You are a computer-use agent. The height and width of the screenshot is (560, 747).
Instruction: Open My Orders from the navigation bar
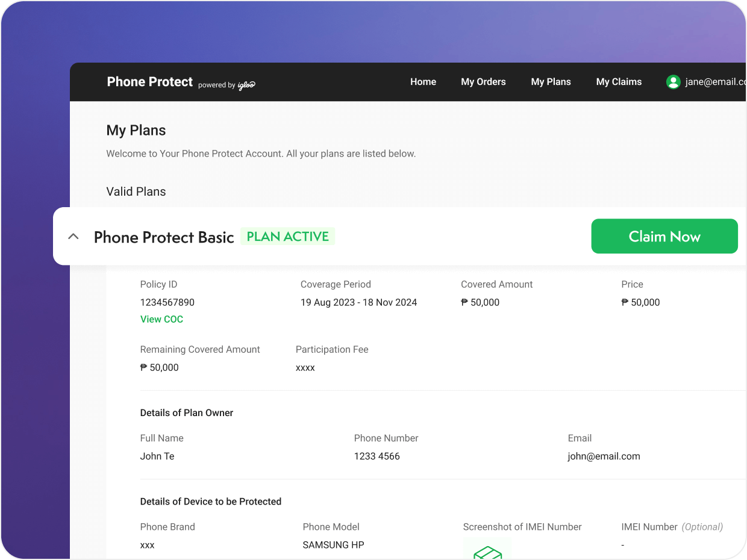pyautogui.click(x=483, y=81)
